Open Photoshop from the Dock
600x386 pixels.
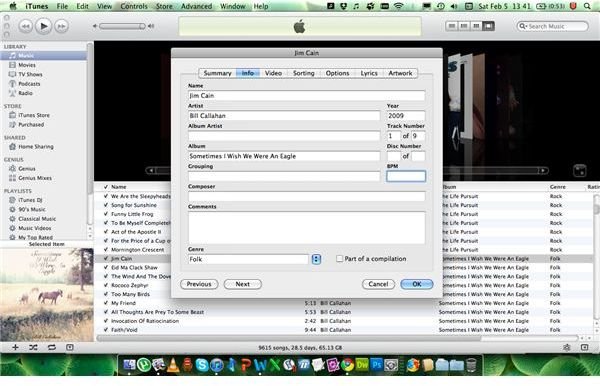coord(377,365)
